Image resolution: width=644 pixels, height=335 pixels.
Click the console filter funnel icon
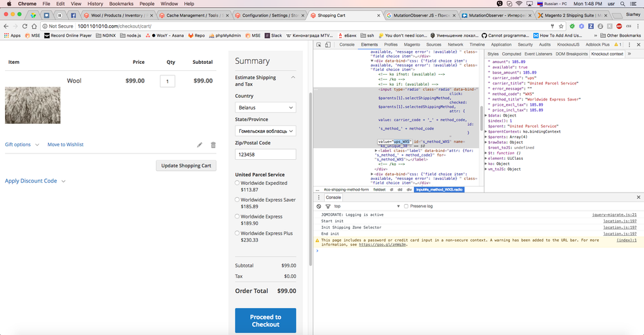point(327,206)
